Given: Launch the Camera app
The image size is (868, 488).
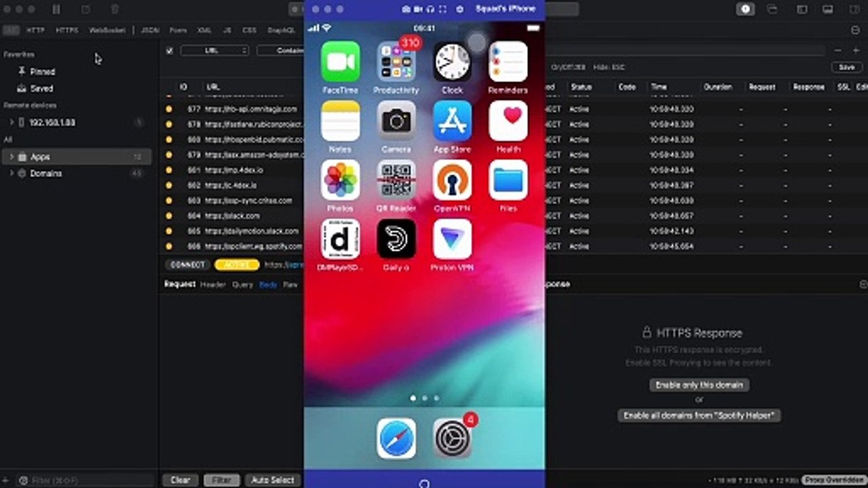Looking at the screenshot, I should (x=396, y=121).
